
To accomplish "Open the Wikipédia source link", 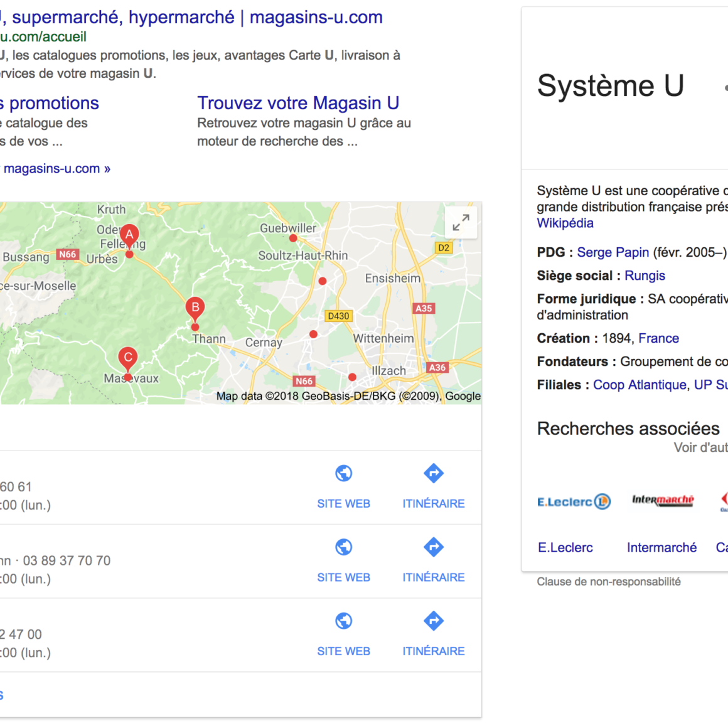I will (565, 223).
